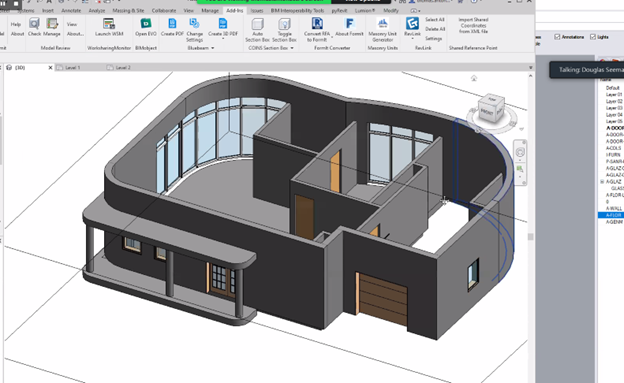Viewport: 624px width, 383px height.
Task: Click About... next to View
Action: point(75,34)
